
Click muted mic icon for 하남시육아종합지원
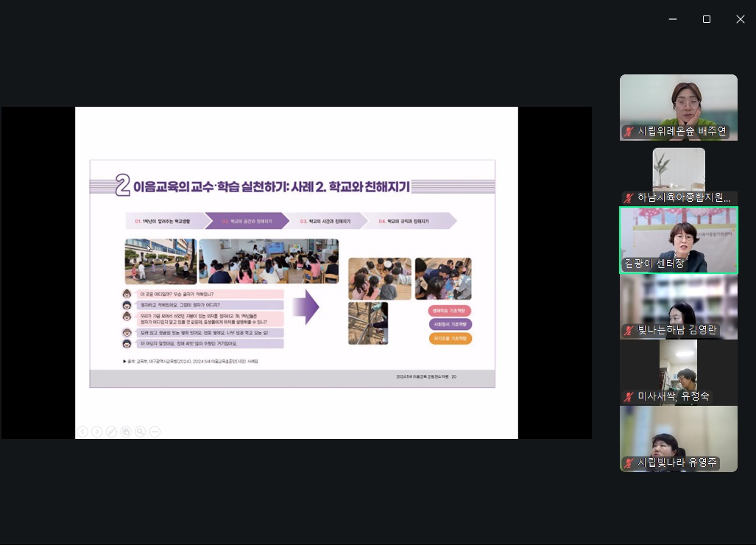click(629, 197)
